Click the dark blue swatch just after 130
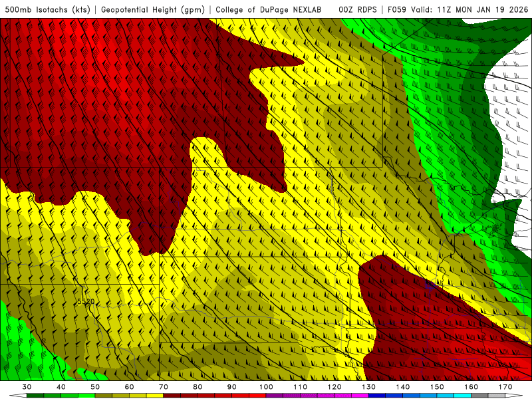This screenshot has width=532, height=399. (377, 396)
